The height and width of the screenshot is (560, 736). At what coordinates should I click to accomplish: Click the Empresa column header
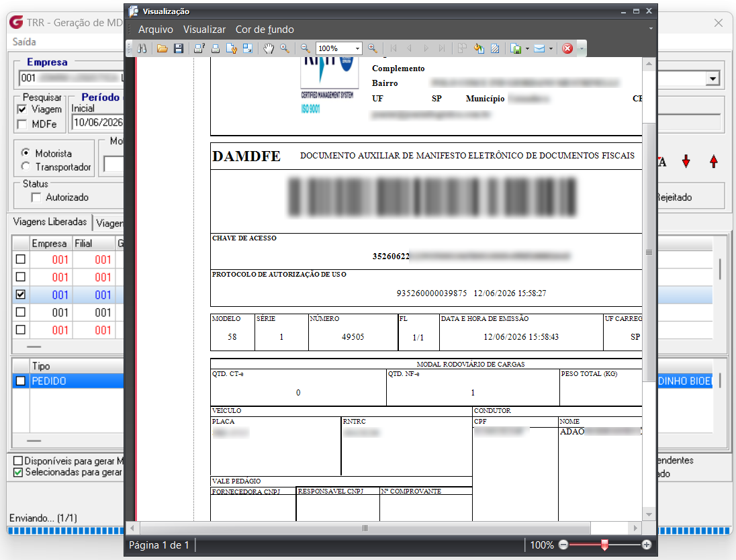point(49,243)
